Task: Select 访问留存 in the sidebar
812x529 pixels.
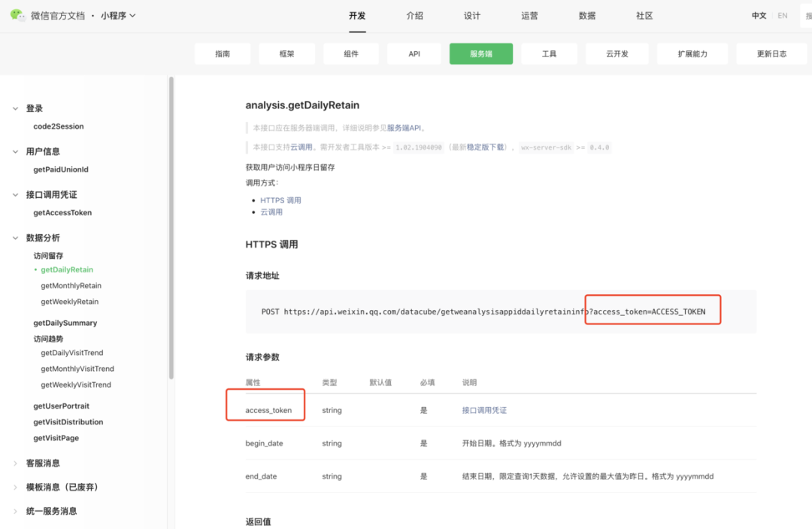Action: click(49, 255)
